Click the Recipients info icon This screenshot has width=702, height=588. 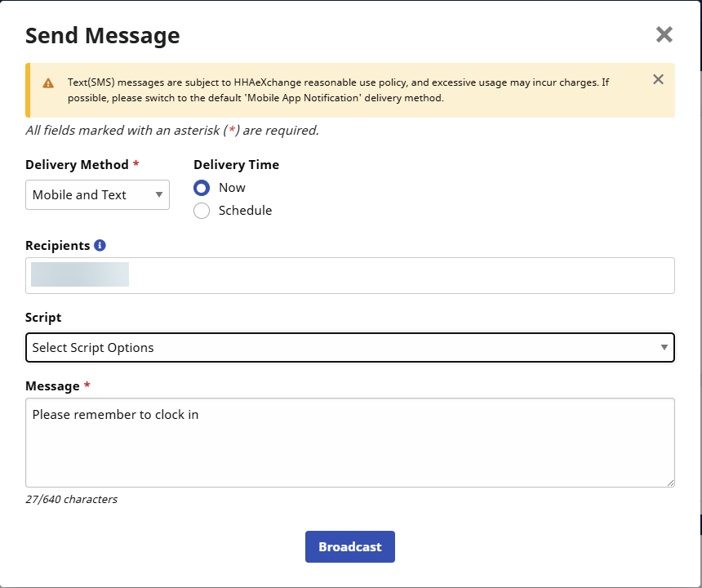click(x=100, y=245)
